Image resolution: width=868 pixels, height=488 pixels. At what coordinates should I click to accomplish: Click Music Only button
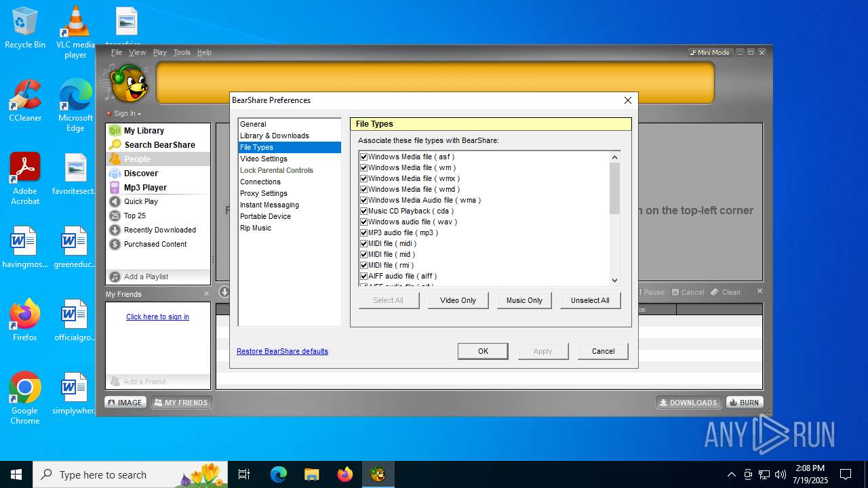pos(525,300)
